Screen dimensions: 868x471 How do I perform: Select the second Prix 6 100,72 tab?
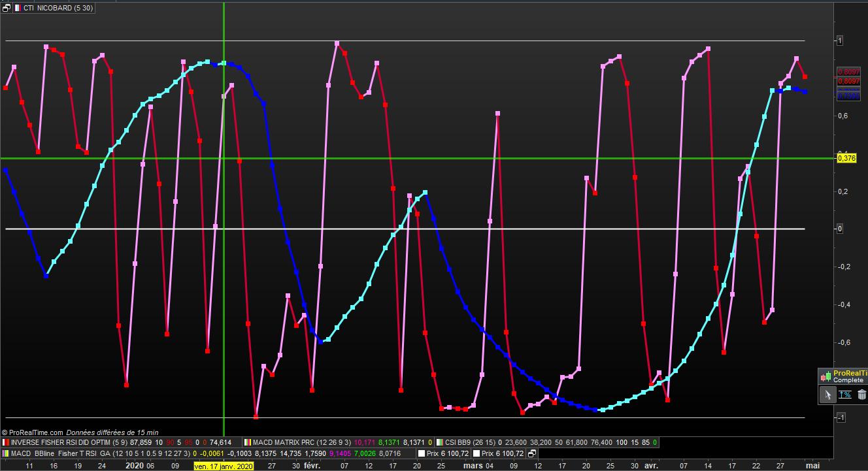pos(499,453)
